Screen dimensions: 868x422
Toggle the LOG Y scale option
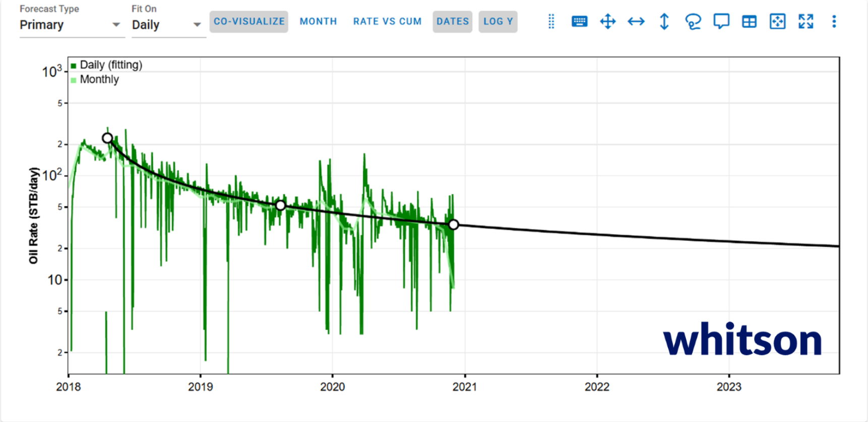[x=498, y=22]
